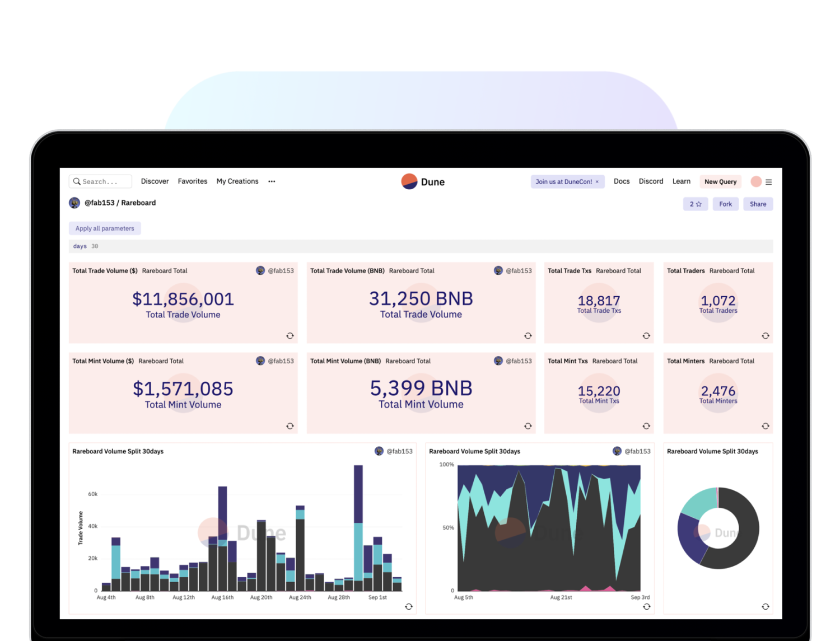Refresh the Total Minters widget

(x=766, y=426)
